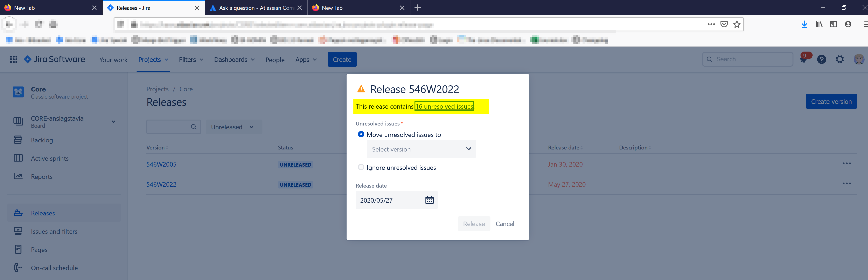Open People in the top navigation
Screen dimensions: 868x280
pos(275,60)
